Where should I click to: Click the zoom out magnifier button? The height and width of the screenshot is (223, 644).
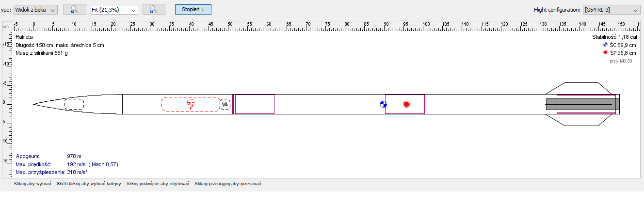point(75,9)
